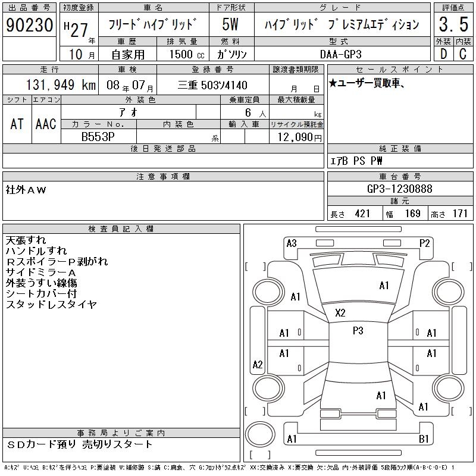Click interior grade C cell
The height and width of the screenshot is (476, 476).
pos(463,54)
